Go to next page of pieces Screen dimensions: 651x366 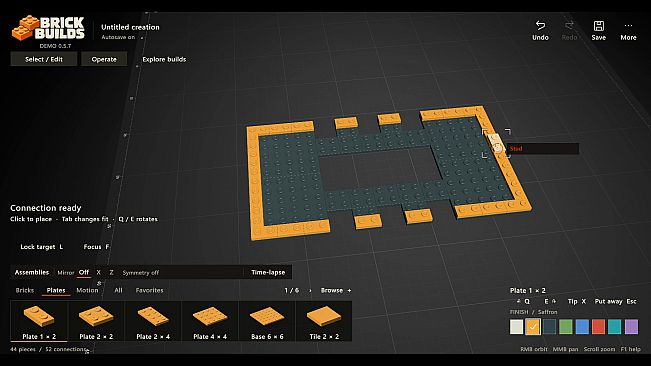310,290
